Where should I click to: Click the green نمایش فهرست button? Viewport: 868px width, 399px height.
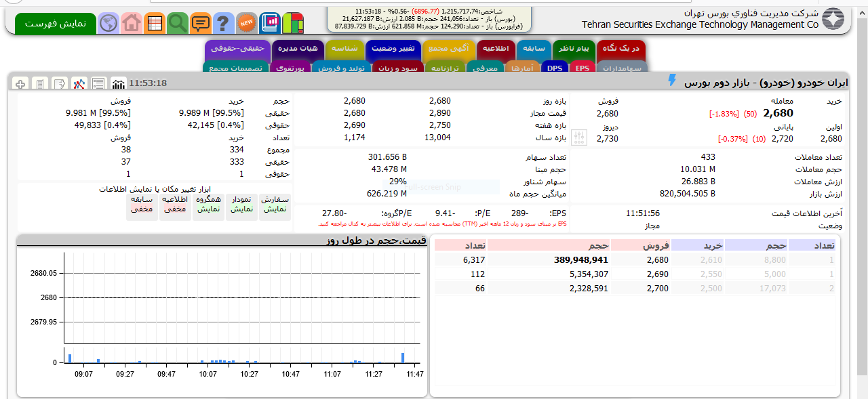(x=56, y=23)
